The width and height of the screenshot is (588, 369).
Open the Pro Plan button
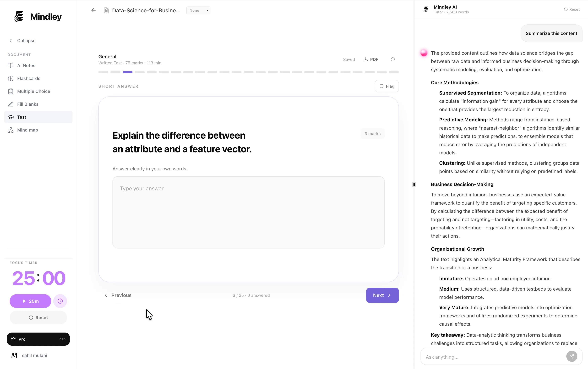(x=38, y=339)
